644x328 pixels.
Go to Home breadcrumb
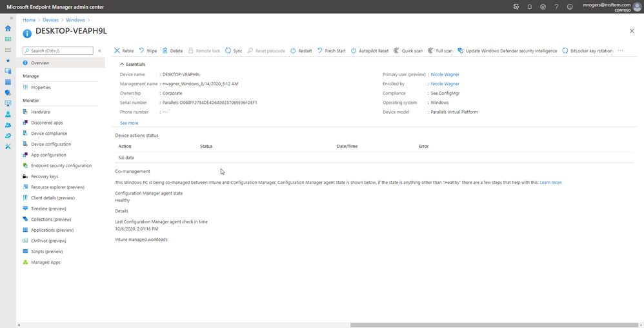click(29, 20)
